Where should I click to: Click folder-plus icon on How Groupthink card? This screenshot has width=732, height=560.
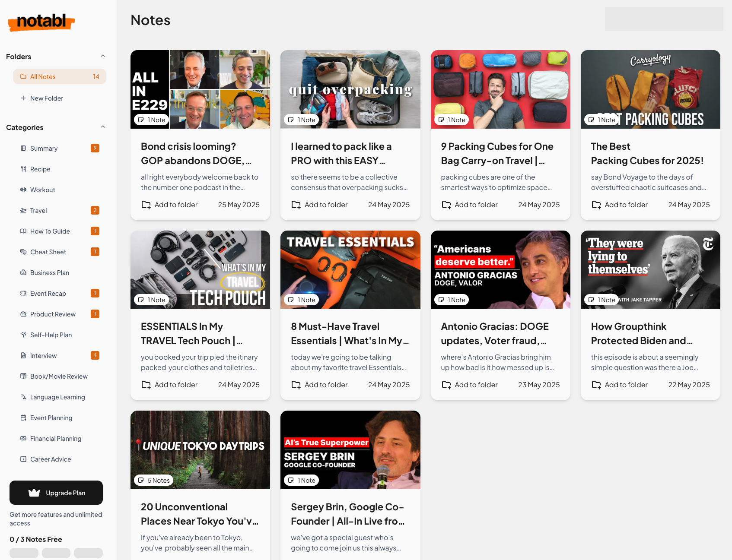tap(596, 385)
